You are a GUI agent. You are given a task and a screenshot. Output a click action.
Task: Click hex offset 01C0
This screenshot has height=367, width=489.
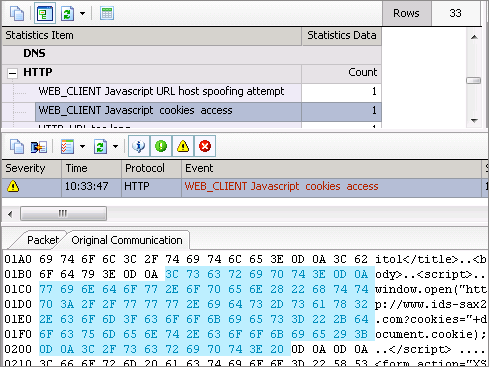coord(18,289)
